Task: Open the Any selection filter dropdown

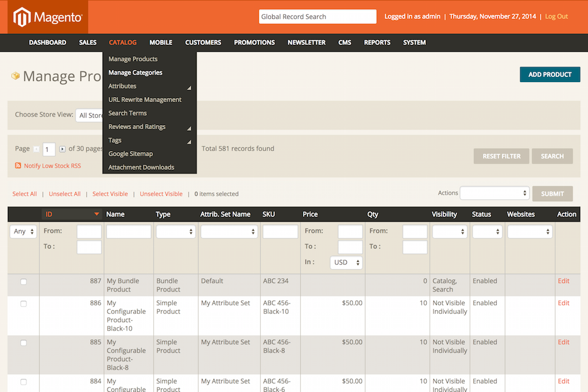Action: (24, 232)
